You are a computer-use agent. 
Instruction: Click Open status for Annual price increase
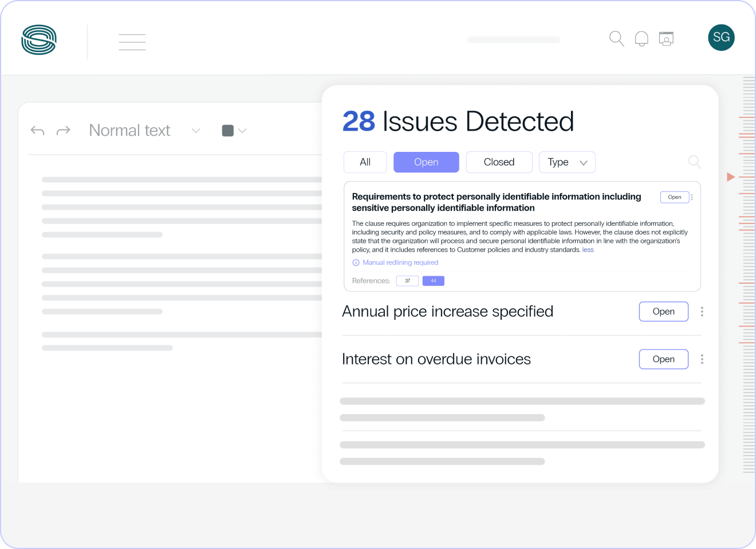coord(664,312)
